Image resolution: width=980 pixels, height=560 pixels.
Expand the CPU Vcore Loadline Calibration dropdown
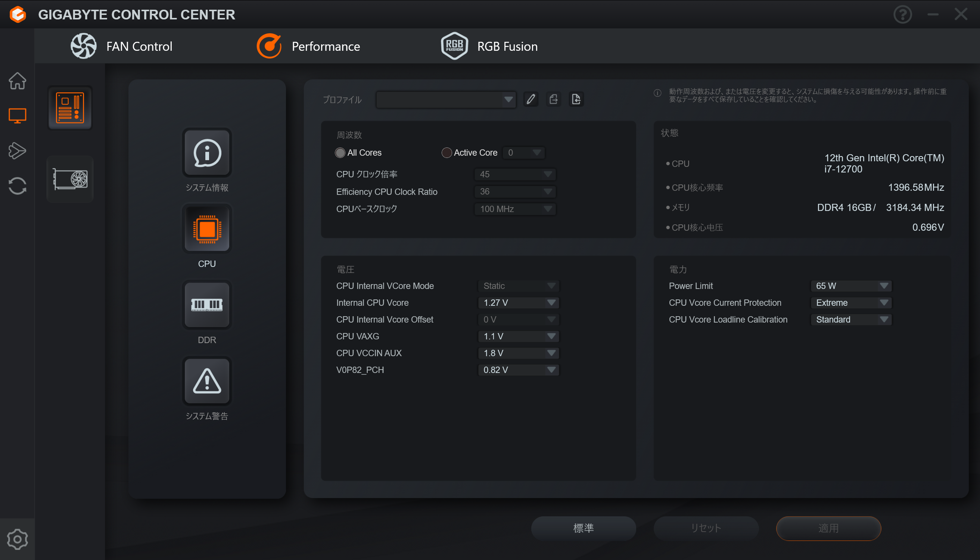tap(851, 320)
